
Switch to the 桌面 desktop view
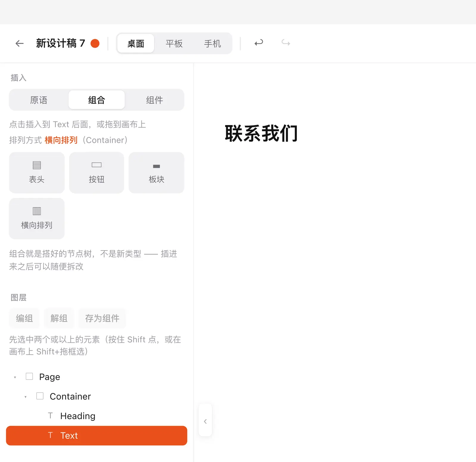click(x=136, y=43)
